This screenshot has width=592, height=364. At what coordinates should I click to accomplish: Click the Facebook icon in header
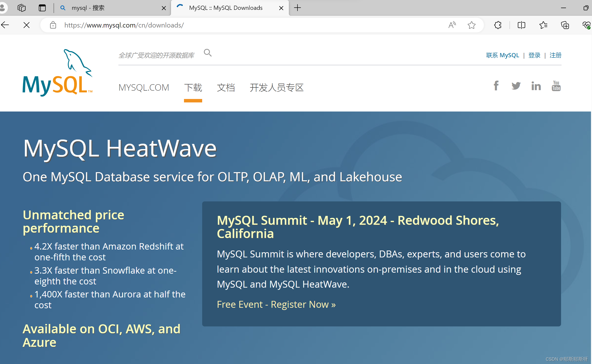pyautogui.click(x=496, y=86)
